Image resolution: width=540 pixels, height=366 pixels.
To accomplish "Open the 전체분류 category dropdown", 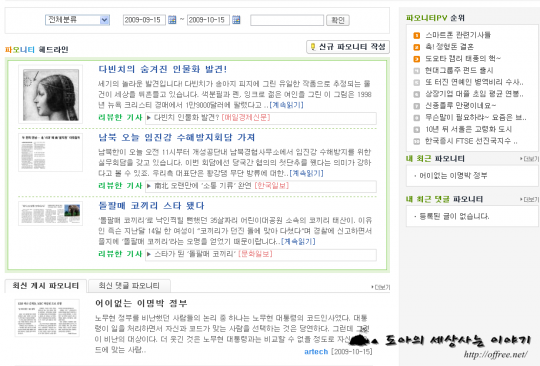I will [x=77, y=20].
